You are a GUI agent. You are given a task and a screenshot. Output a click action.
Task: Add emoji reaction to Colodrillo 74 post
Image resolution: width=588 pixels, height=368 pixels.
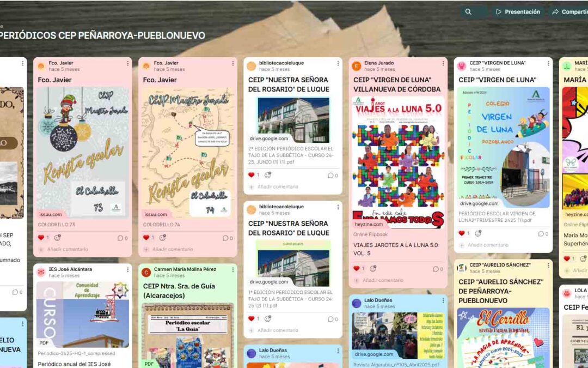[x=162, y=238]
